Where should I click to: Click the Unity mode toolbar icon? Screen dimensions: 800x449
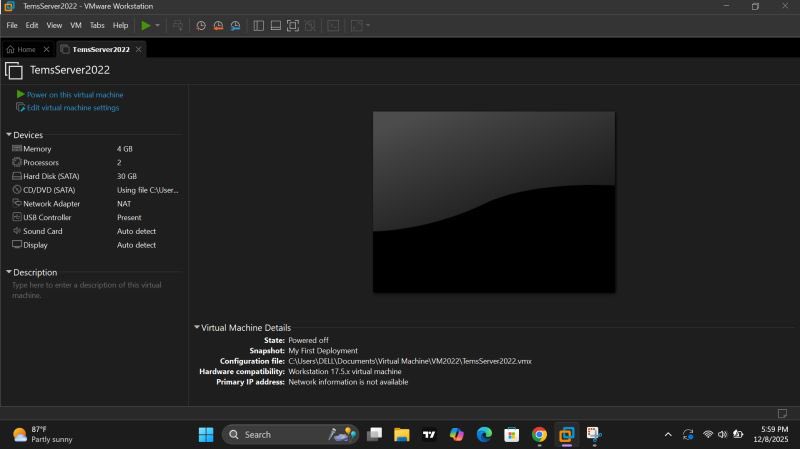(x=310, y=26)
